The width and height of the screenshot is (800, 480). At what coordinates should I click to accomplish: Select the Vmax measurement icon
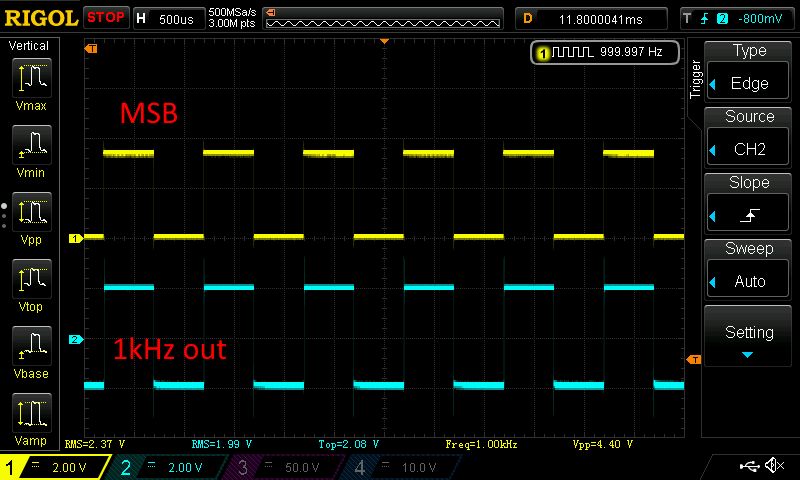pyautogui.click(x=32, y=78)
